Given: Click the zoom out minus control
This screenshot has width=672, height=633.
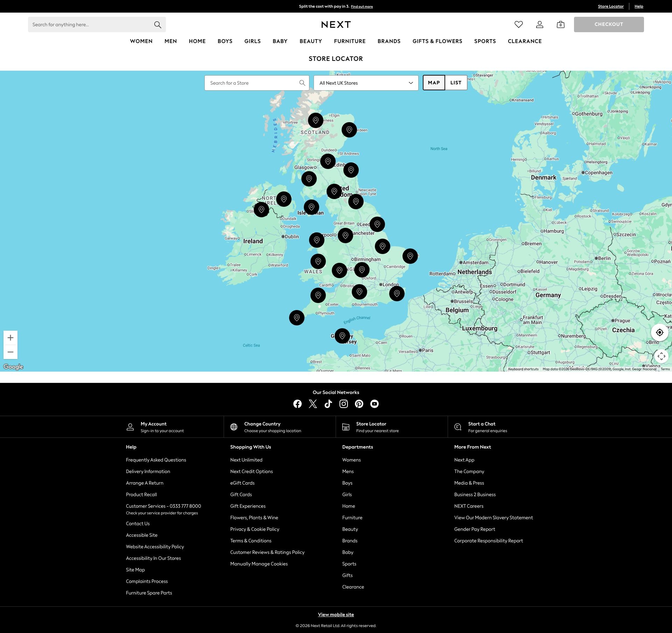Looking at the screenshot, I should (x=10, y=352).
